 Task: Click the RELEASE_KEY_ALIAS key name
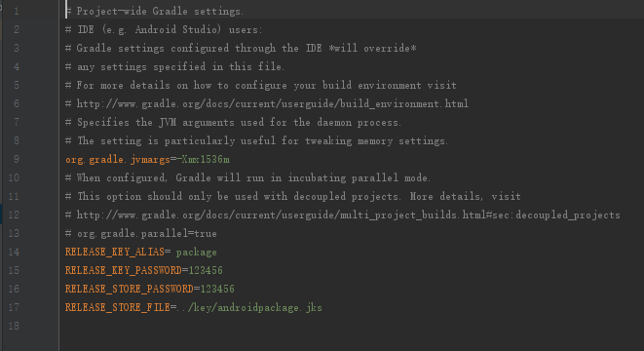[115, 252]
